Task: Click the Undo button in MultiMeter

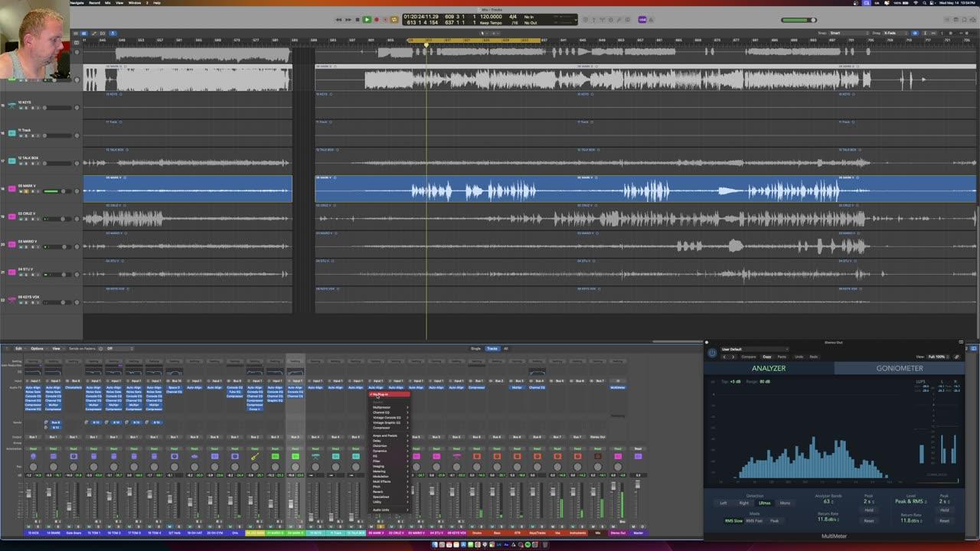Action: (x=799, y=357)
